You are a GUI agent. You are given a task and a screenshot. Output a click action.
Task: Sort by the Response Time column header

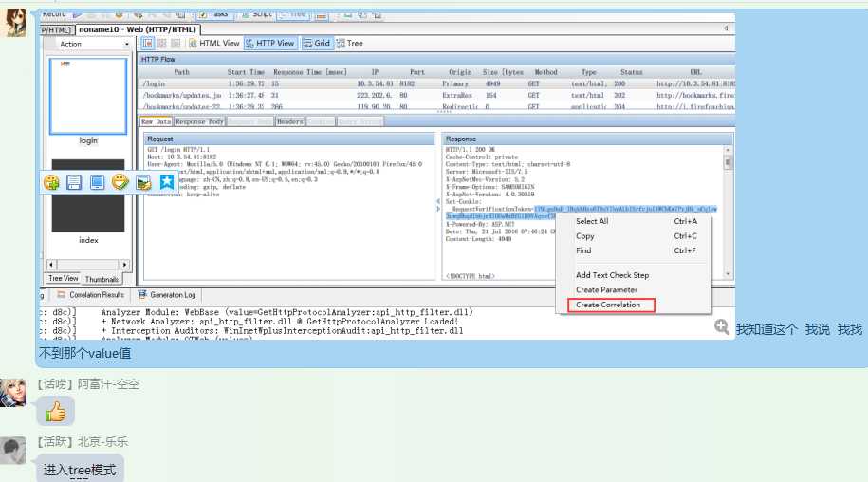pos(310,72)
